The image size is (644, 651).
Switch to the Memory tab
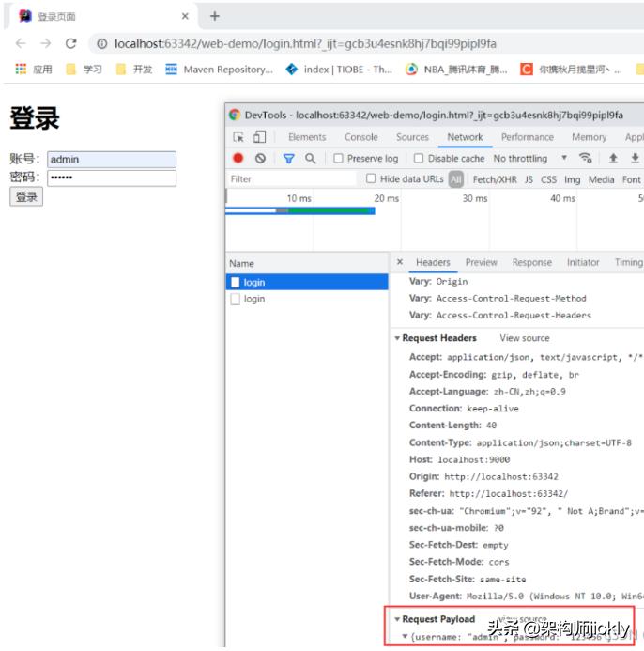[589, 137]
